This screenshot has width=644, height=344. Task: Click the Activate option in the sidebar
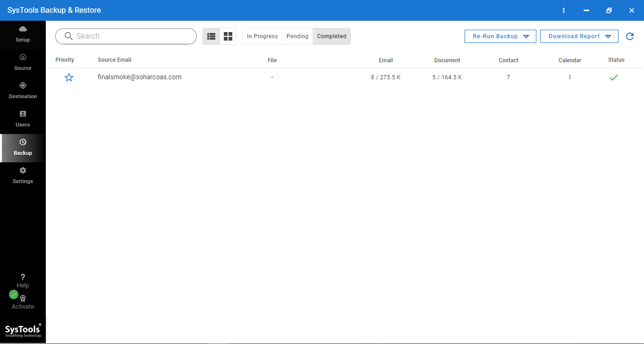(22, 302)
